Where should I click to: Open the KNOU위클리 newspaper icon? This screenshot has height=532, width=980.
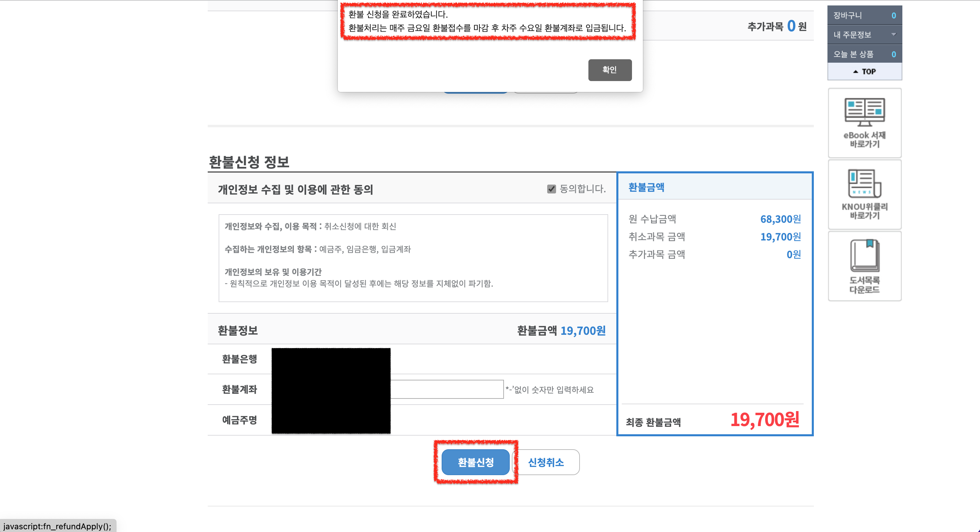coord(864,184)
